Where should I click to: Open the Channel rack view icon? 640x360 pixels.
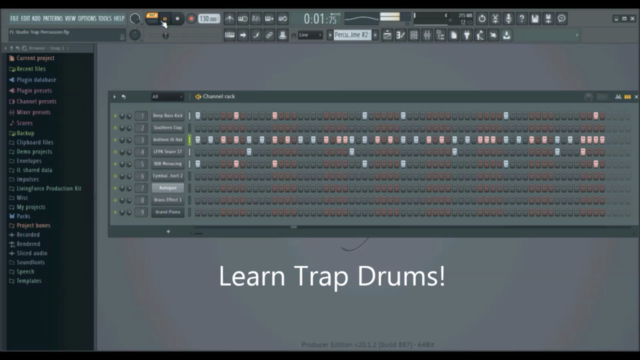pyautogui.click(x=414, y=35)
